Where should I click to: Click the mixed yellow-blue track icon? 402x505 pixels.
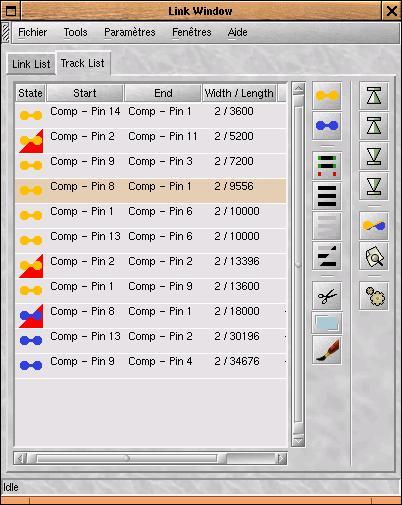374,226
